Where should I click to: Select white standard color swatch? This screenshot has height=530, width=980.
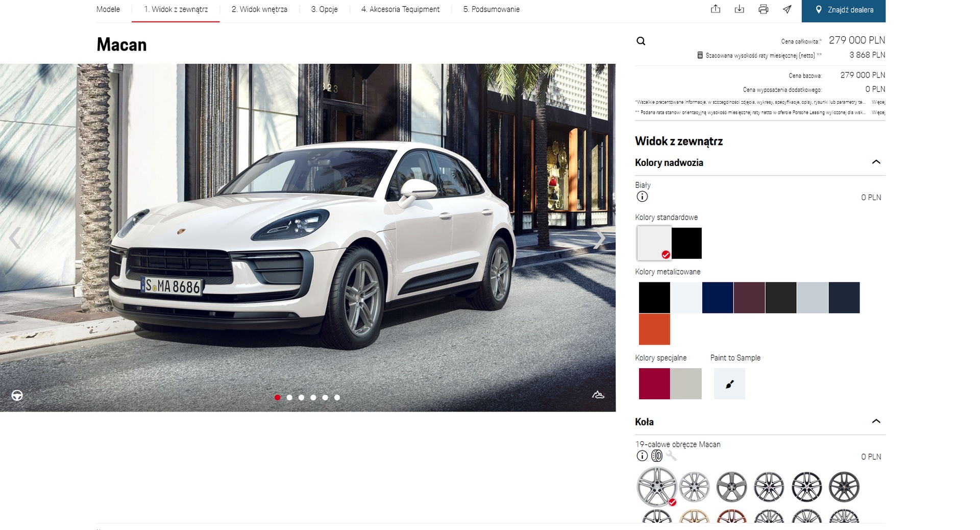coord(654,243)
